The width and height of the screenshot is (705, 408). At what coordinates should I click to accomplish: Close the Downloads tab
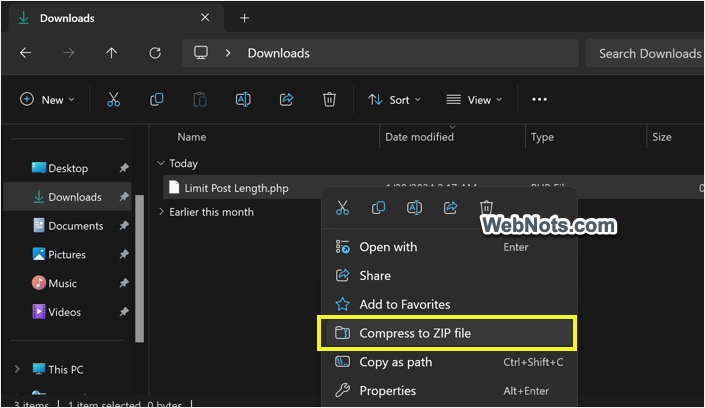pos(205,18)
